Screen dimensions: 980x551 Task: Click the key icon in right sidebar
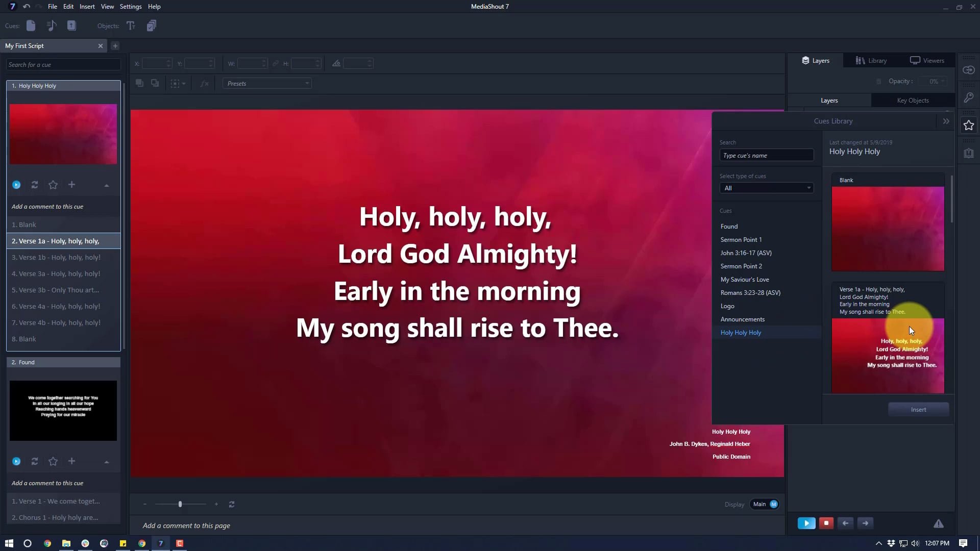(968, 97)
